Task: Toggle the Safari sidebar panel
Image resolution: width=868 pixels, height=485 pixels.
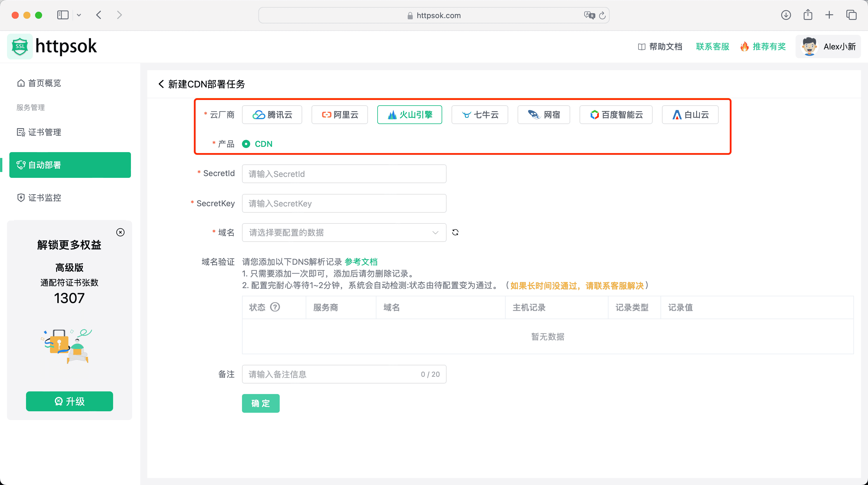Action: (63, 15)
